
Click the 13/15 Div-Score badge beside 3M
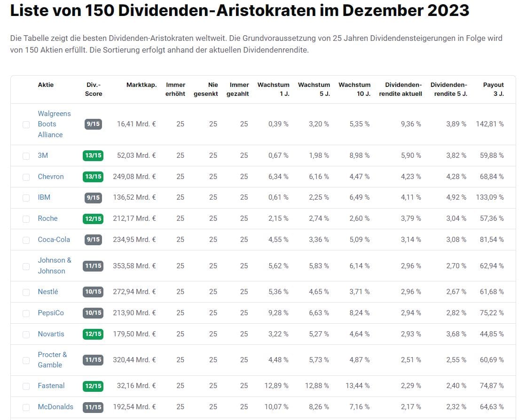coord(92,156)
